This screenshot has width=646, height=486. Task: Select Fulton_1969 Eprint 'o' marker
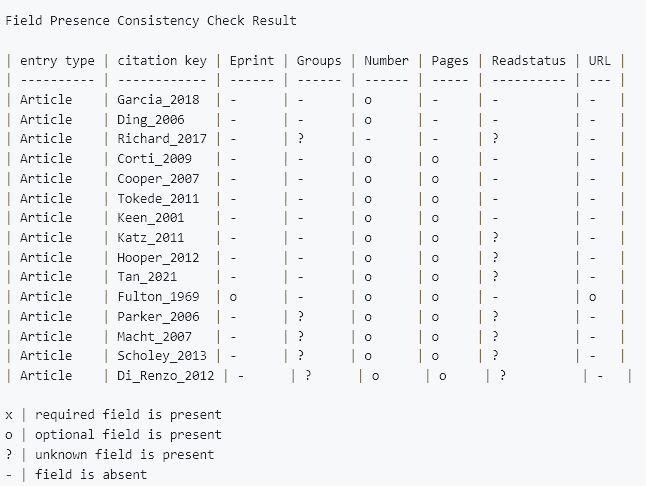click(233, 297)
